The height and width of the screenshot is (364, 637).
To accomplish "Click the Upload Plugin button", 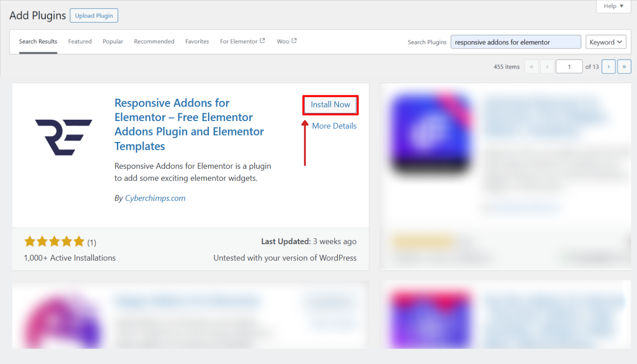I will (x=94, y=15).
